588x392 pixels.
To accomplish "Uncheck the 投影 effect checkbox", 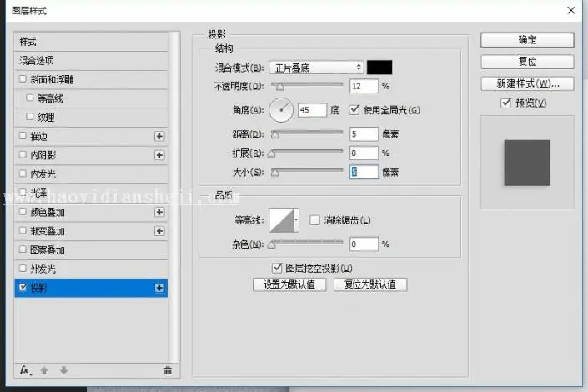I will pyautogui.click(x=23, y=287).
